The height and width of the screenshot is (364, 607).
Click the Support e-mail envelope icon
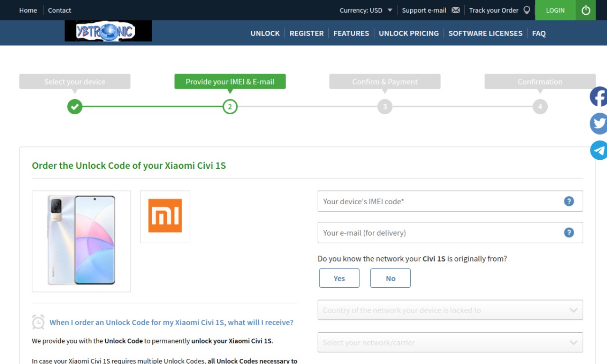[x=456, y=10]
